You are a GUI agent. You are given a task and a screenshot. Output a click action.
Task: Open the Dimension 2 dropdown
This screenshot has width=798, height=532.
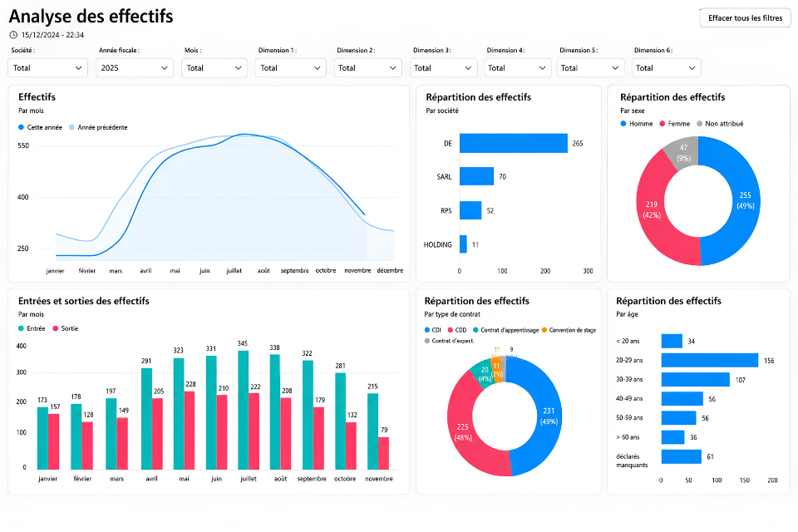367,67
